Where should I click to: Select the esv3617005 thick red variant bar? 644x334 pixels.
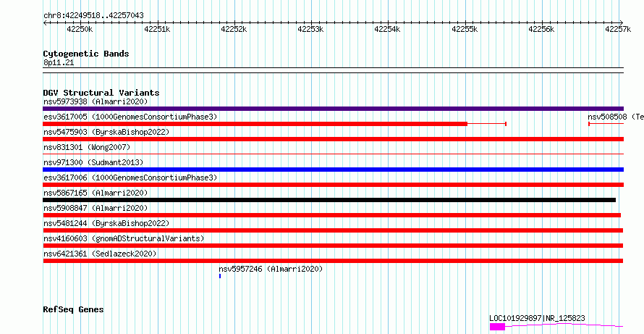click(x=255, y=124)
